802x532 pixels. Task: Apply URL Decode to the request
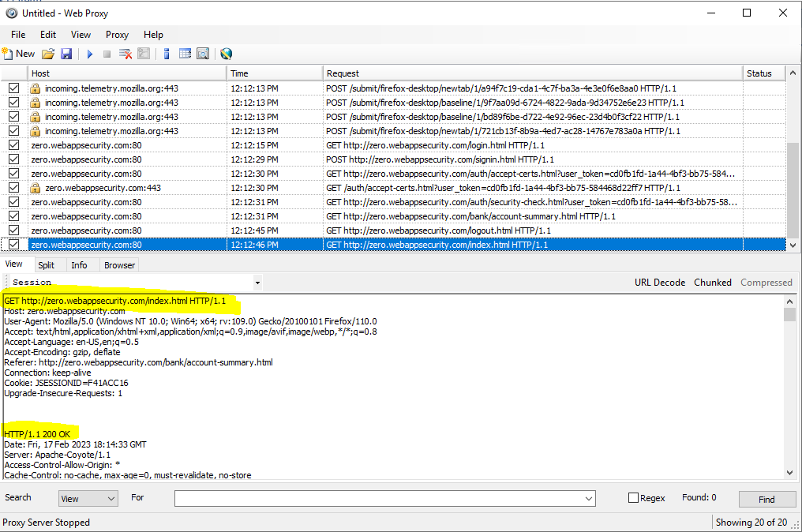pos(660,282)
